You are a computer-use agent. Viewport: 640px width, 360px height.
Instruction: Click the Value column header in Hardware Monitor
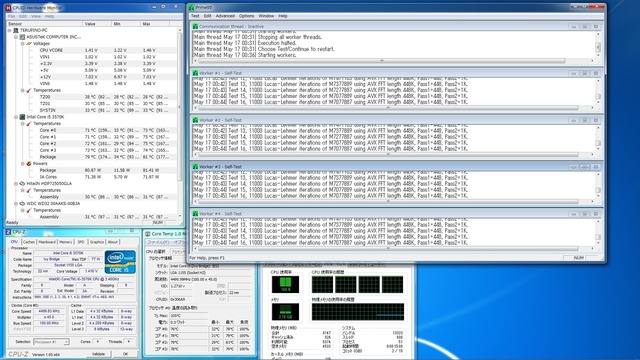[97, 24]
